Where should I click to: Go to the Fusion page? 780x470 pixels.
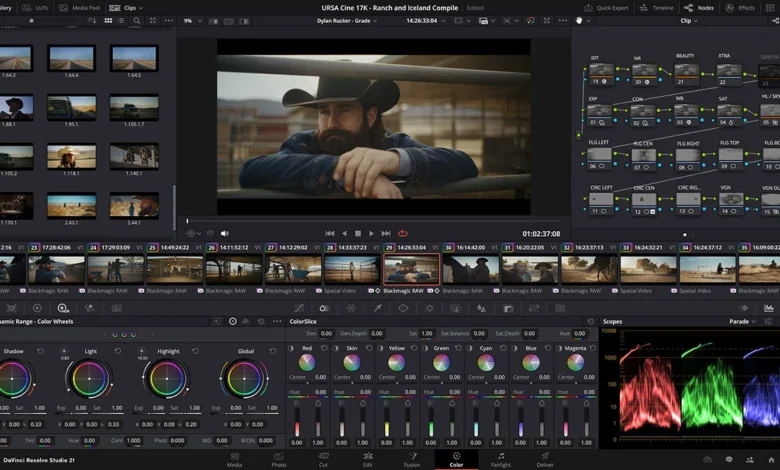click(411, 459)
